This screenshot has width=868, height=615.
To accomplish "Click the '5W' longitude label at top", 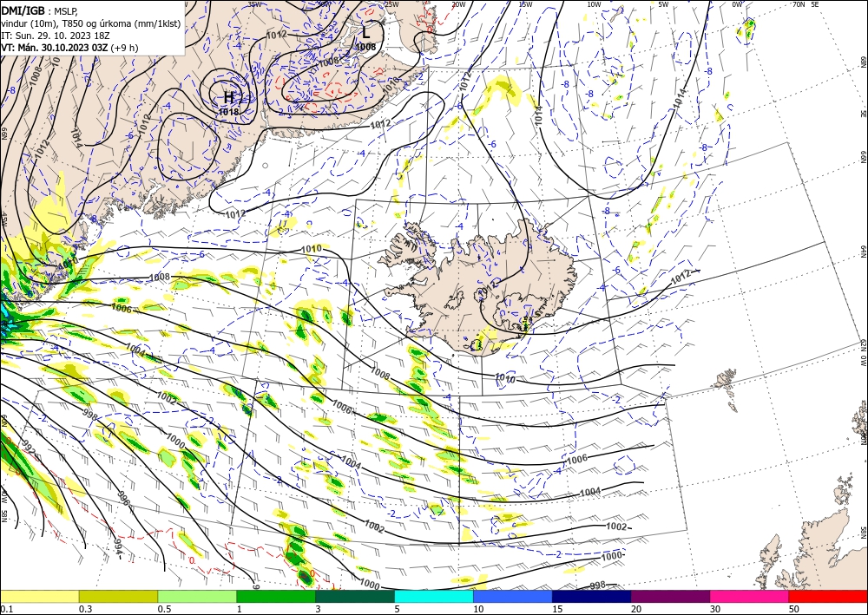I will click(663, 4).
